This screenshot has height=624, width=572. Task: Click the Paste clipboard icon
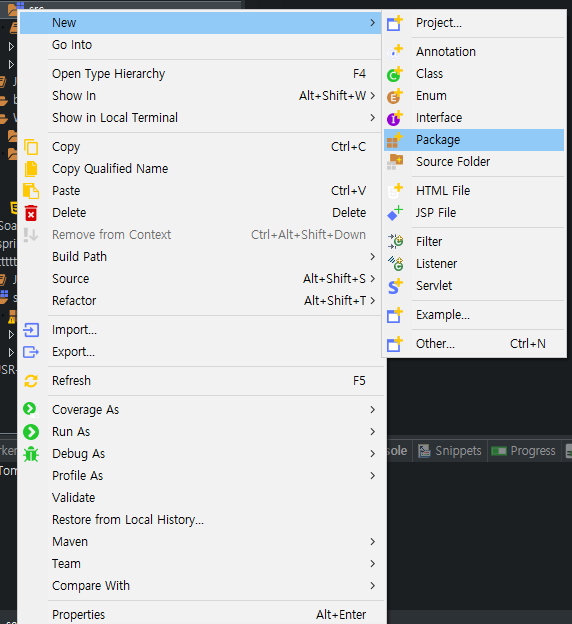coord(31,191)
